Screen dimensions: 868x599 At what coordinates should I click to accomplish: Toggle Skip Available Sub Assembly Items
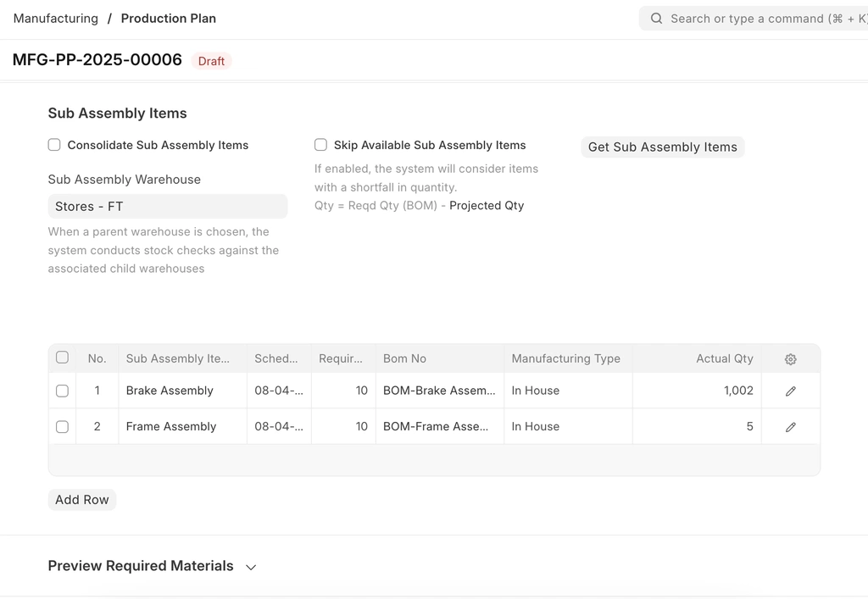tap(320, 145)
